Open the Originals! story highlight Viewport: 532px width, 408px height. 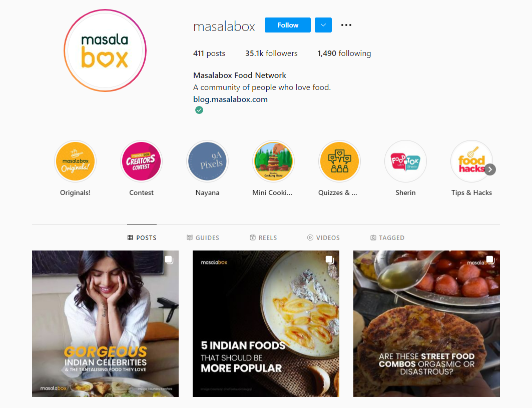pos(76,161)
